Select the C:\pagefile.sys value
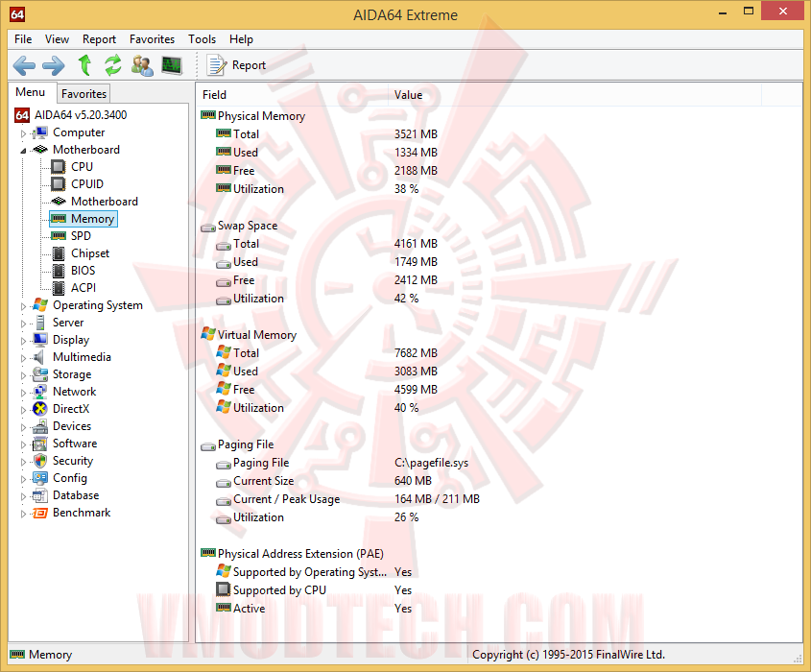 pyautogui.click(x=431, y=463)
